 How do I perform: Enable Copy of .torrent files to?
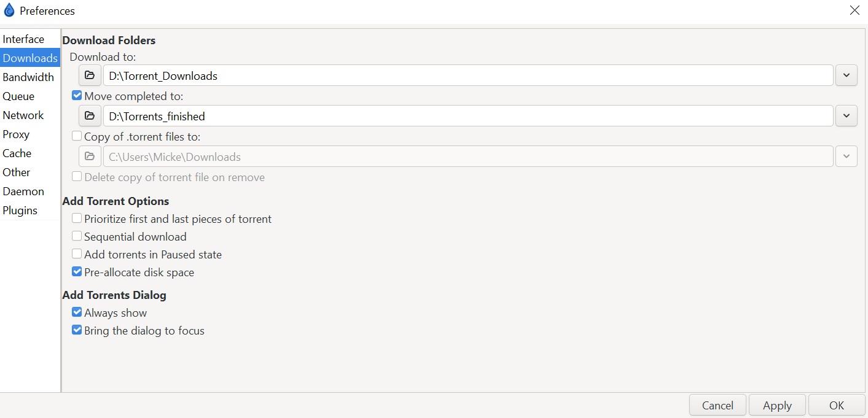(x=77, y=136)
